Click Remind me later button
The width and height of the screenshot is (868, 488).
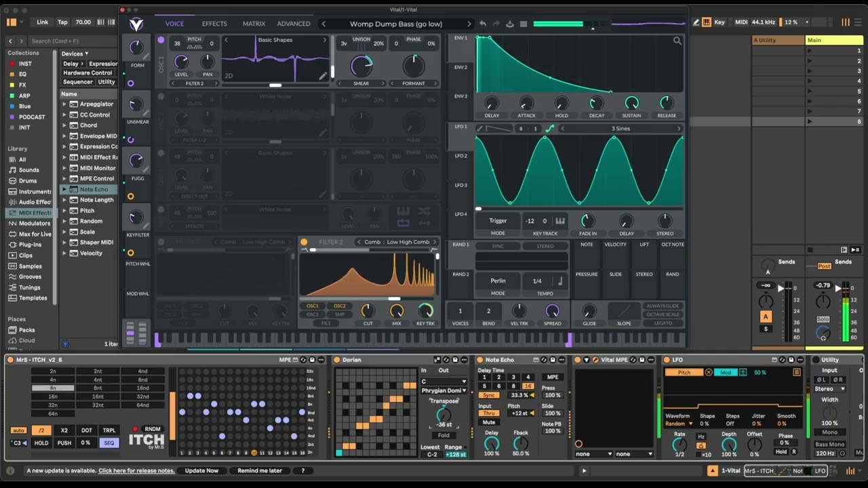(x=260, y=470)
